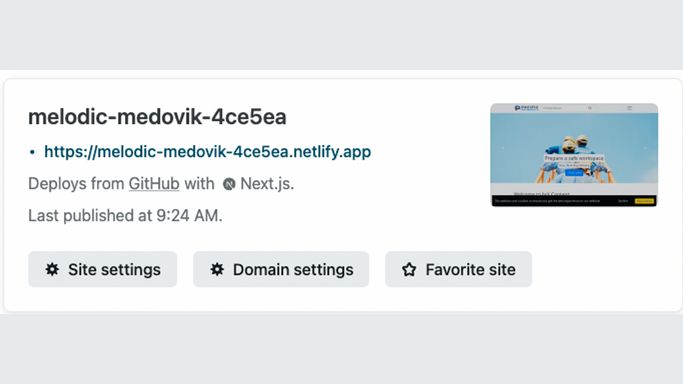
Task: Click the blue button in preview hero
Action: coord(574,173)
